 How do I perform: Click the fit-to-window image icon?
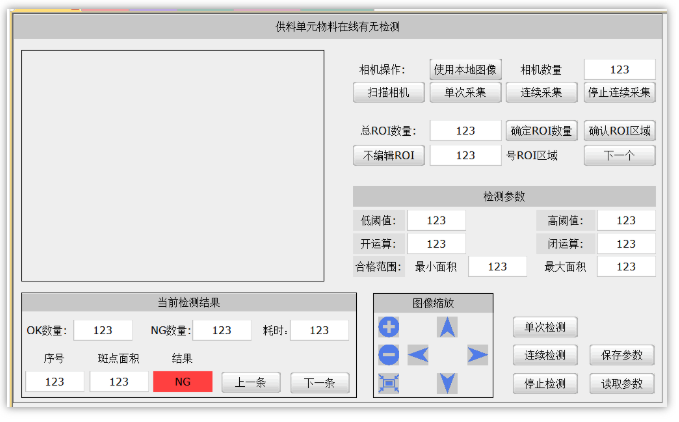point(389,383)
